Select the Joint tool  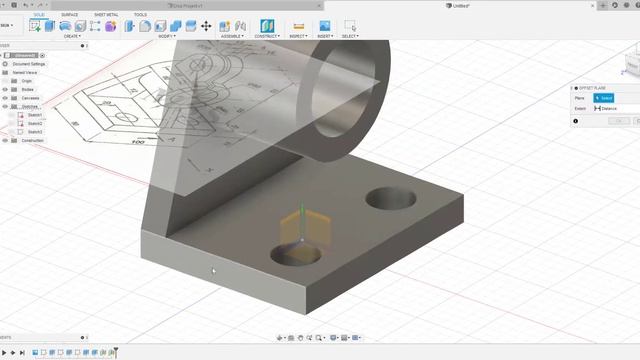240,26
